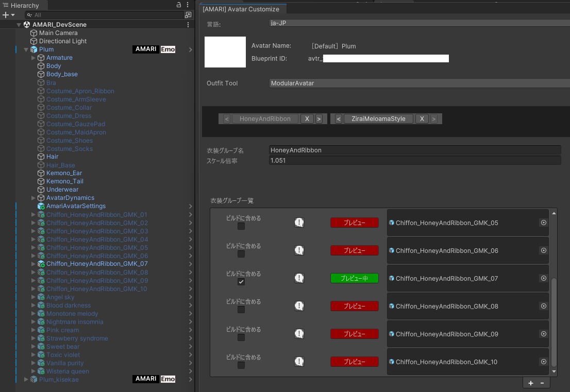Switch to the ZiraiMeloamaStyle outfit group tab

click(x=378, y=119)
